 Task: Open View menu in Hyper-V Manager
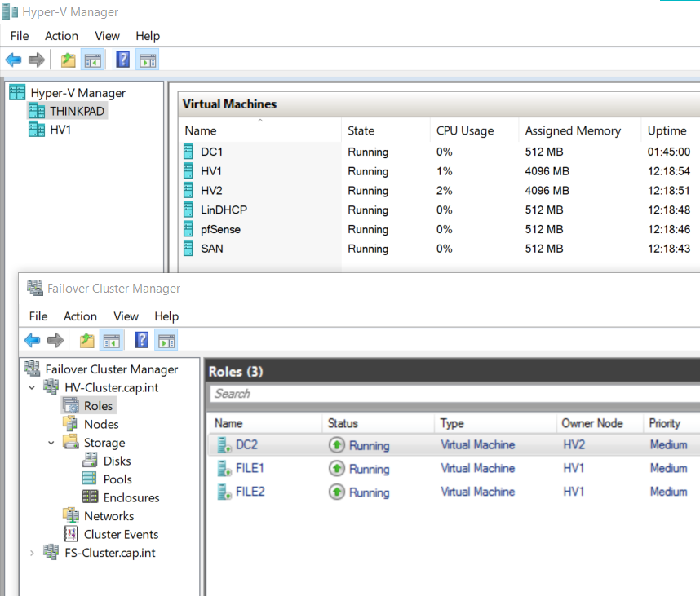pyautogui.click(x=107, y=36)
